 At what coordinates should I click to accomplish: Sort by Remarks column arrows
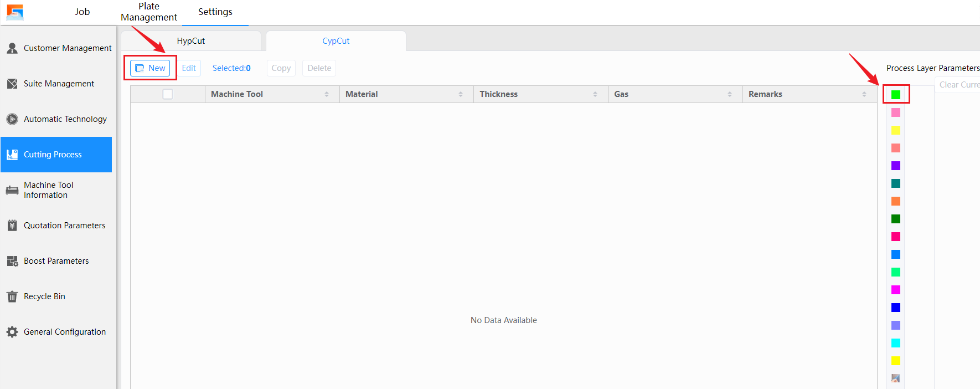[864, 94]
